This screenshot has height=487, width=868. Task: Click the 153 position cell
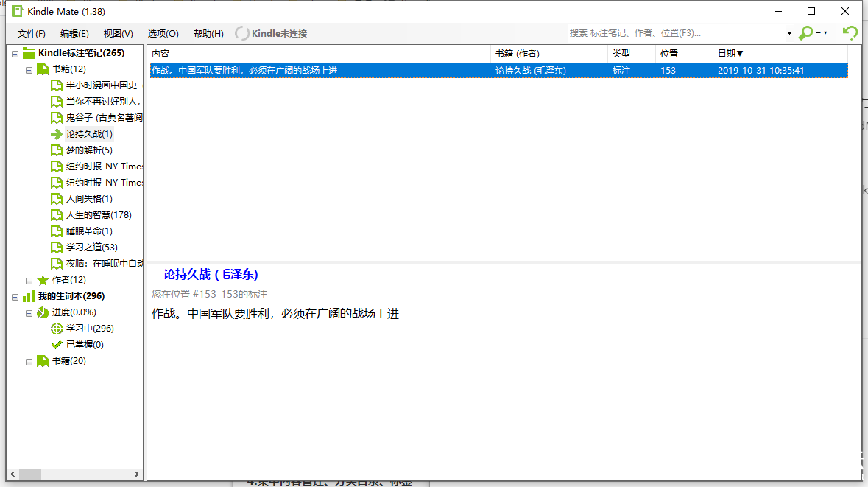[x=668, y=71]
